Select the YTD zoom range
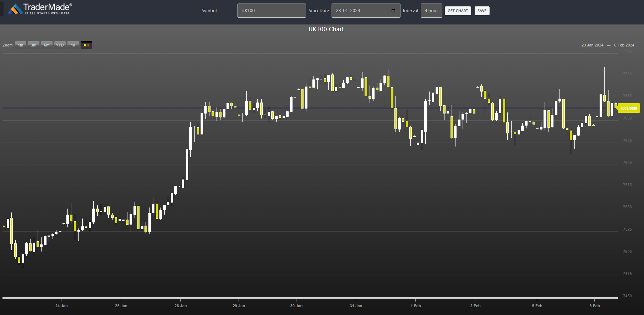Image resolution: width=644 pixels, height=315 pixels. click(60, 45)
